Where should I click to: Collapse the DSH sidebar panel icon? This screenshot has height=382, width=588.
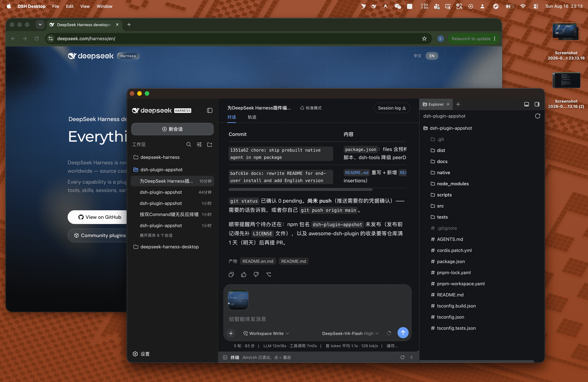click(x=210, y=110)
